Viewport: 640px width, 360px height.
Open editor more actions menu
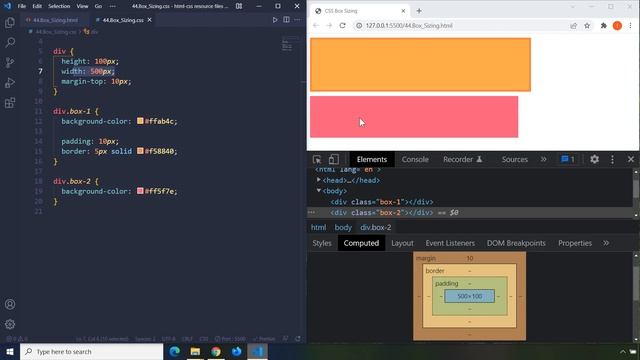tap(297, 20)
